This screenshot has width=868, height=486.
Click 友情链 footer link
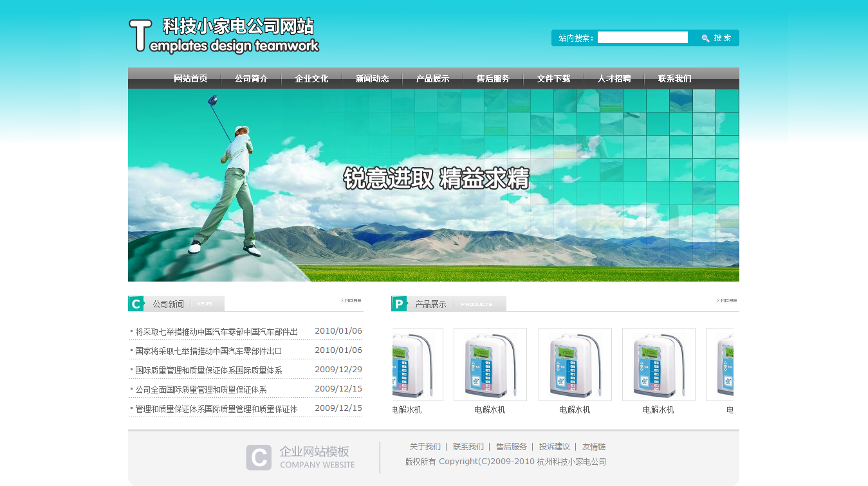(594, 447)
